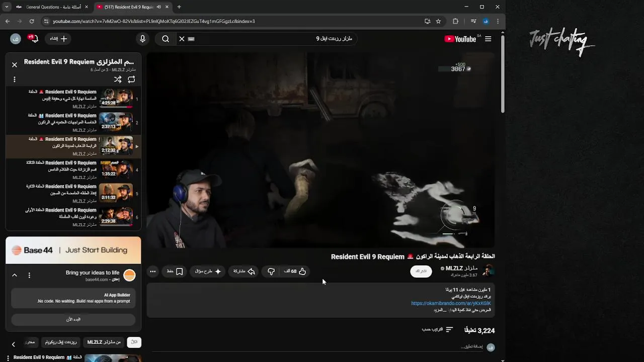The height and width of the screenshot is (362, 644).
Task: Open the base44.com ad link
Action: point(97,280)
